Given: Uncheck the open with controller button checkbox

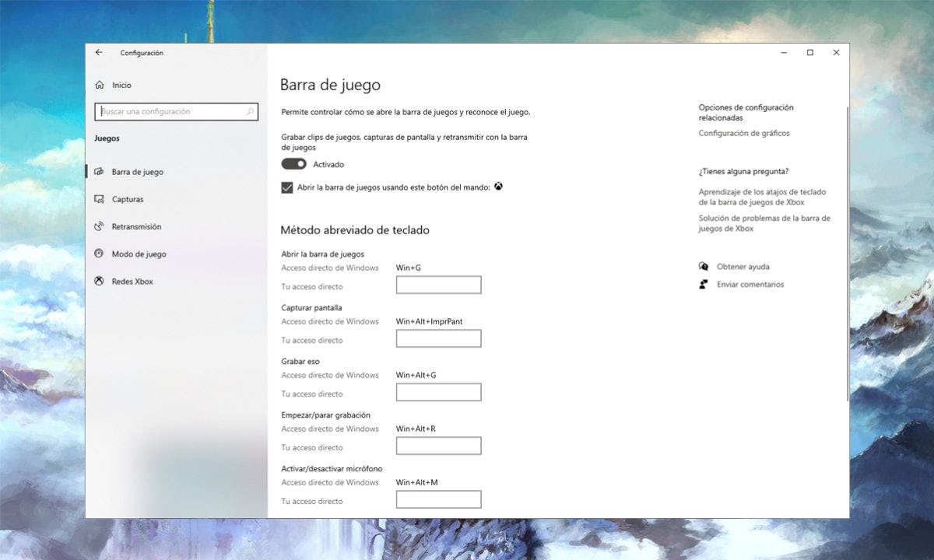Looking at the screenshot, I should tap(287, 187).
